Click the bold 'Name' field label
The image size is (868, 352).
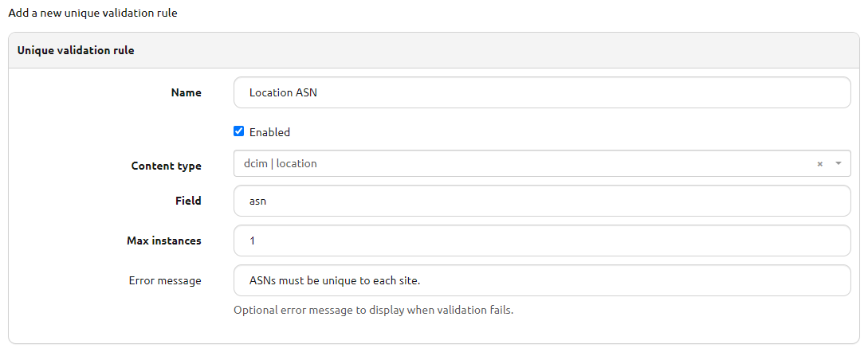pos(186,92)
